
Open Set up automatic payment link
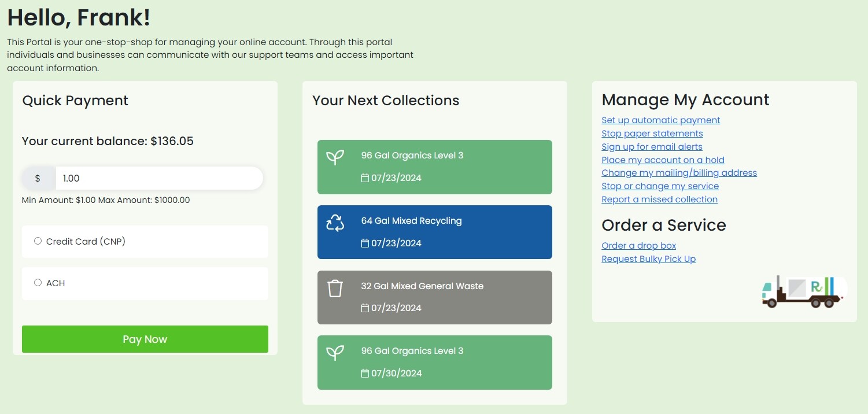tap(660, 120)
